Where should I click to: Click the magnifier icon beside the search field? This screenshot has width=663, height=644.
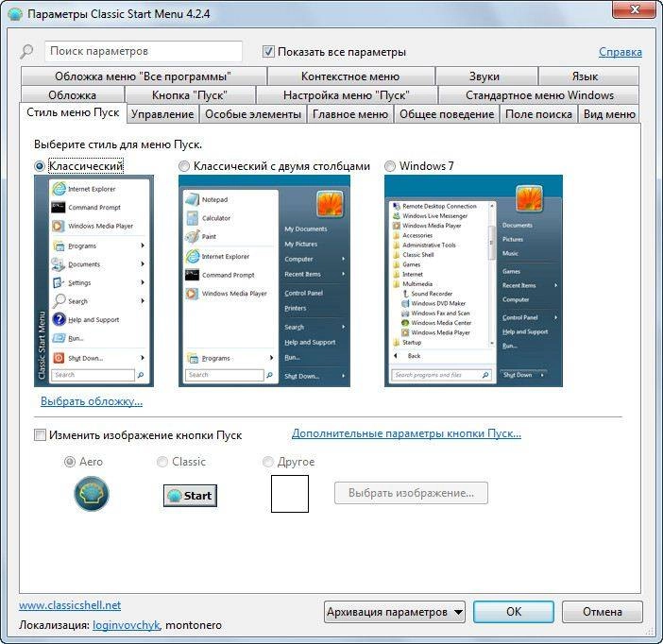click(26, 52)
